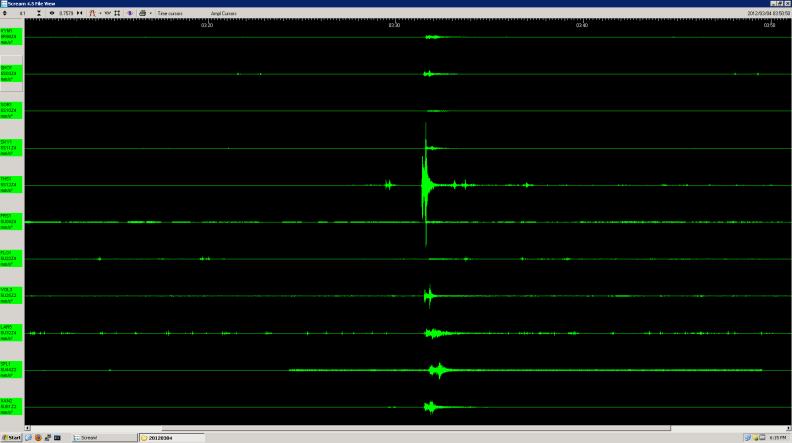This screenshot has width=792, height=443.
Task: Click the system tray clock
Action: (x=778, y=437)
